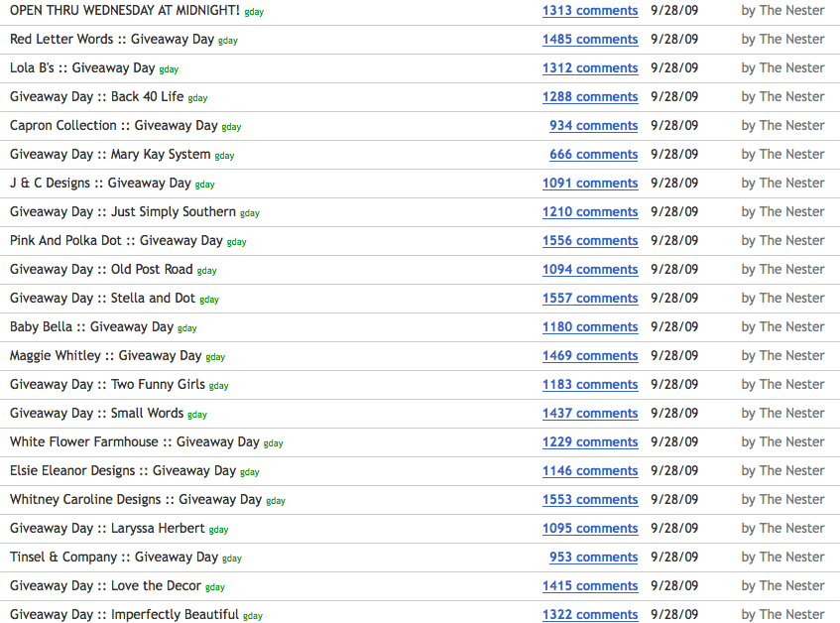The height and width of the screenshot is (623, 840).
Task: Click 9/28/09 date in Old Post Road row
Action: (x=674, y=270)
